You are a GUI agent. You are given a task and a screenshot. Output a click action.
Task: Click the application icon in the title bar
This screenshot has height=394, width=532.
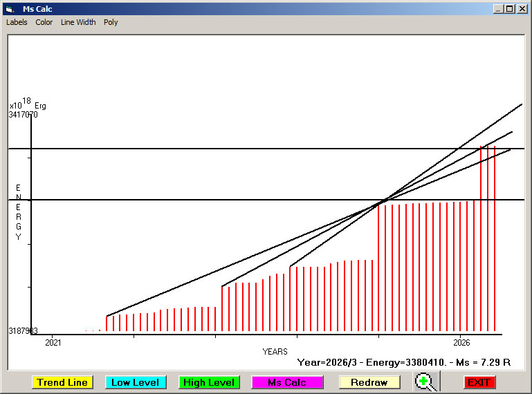click(9, 9)
